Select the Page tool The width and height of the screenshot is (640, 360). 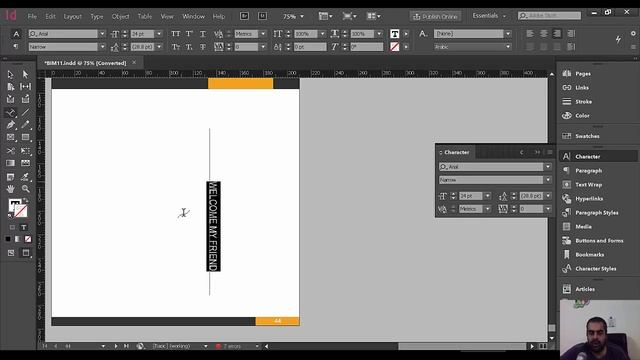(x=10, y=87)
